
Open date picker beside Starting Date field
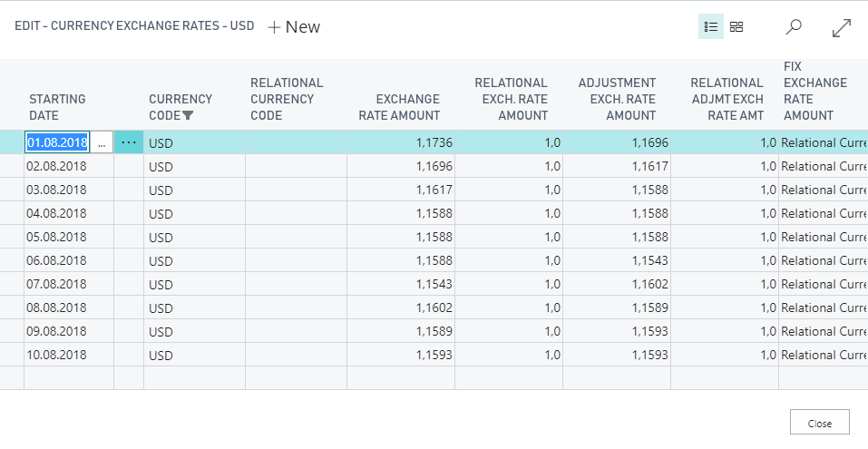click(102, 142)
